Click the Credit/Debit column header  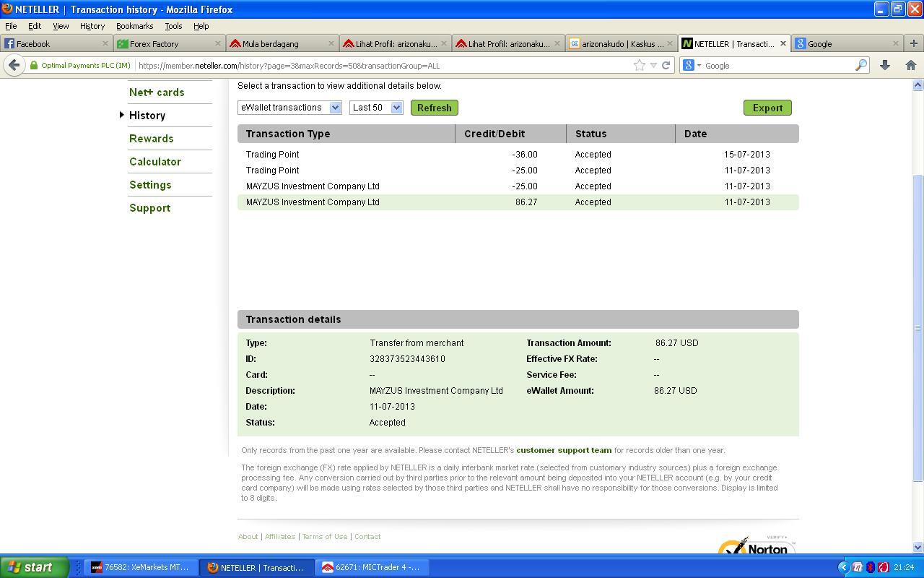[x=511, y=134]
